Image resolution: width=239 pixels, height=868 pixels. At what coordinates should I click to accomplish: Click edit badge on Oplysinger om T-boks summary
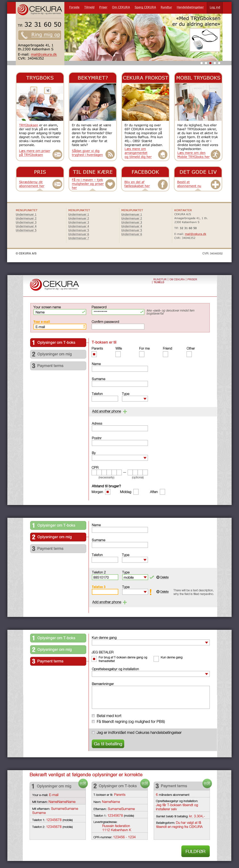145,783
